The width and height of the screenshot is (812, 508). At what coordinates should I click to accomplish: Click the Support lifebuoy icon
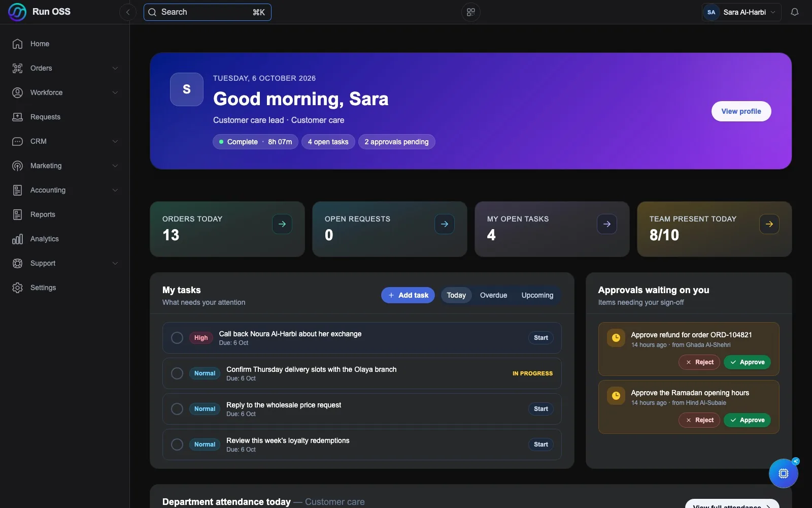(x=17, y=263)
